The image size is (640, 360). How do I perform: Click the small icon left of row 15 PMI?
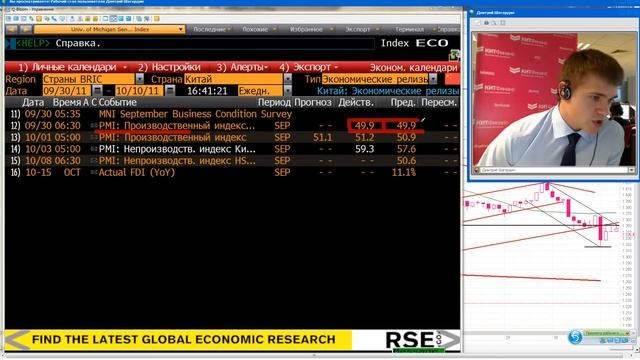pyautogui.click(x=94, y=161)
